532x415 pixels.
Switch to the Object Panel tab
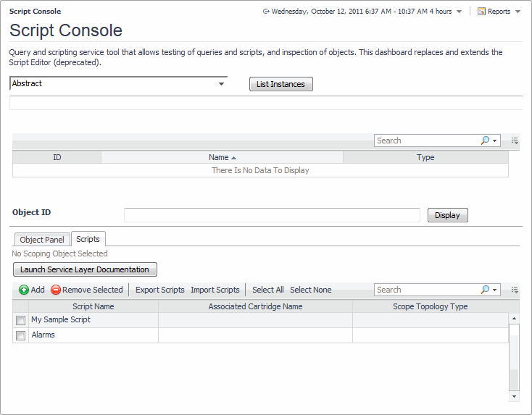pos(42,240)
